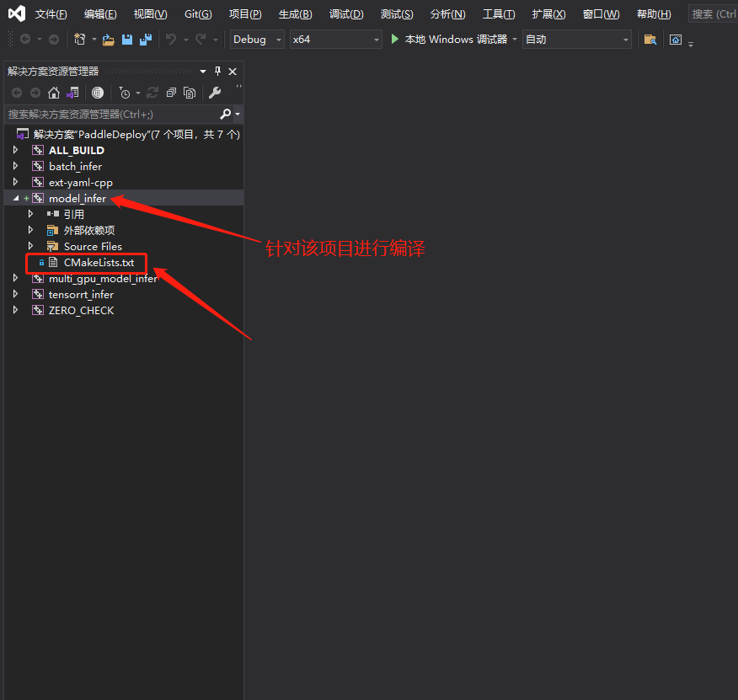Screen dimensions: 738x700
Task: Click the Open File folder icon
Action: click(109, 40)
